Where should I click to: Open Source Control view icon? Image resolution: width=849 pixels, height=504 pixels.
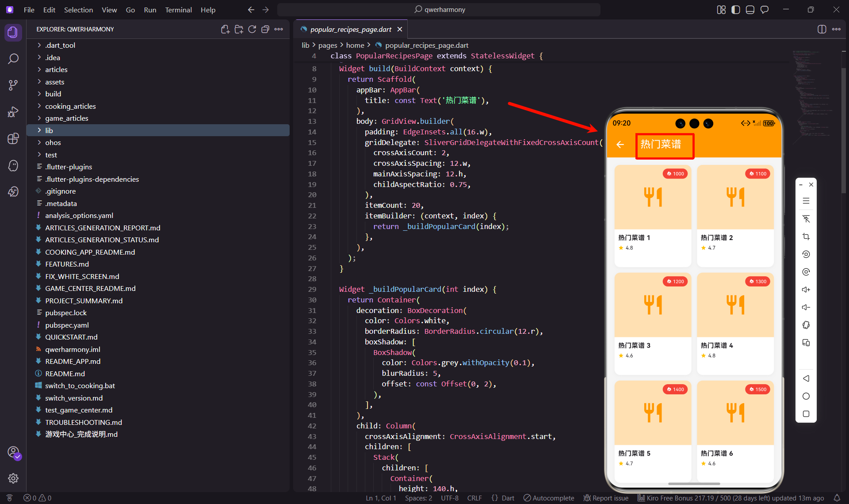13,85
